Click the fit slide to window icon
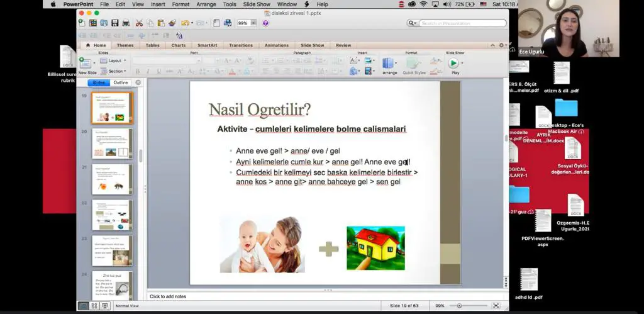 496,305
